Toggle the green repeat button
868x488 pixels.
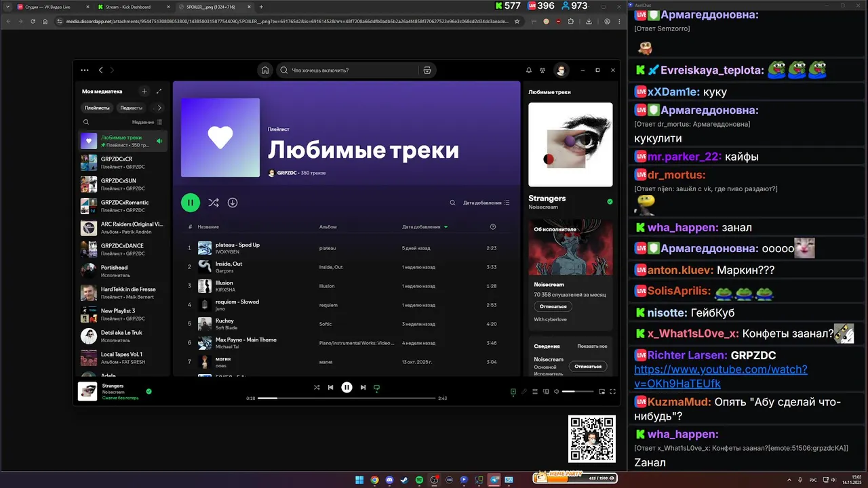(377, 388)
